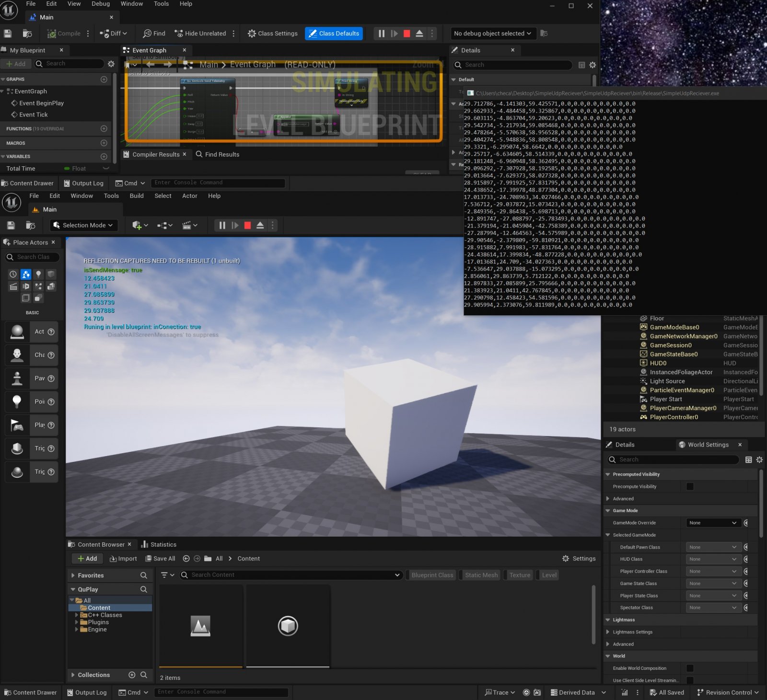The image size is (767, 700).
Task: Click eject icon in blueprint editor toolbar
Action: pyautogui.click(x=419, y=34)
